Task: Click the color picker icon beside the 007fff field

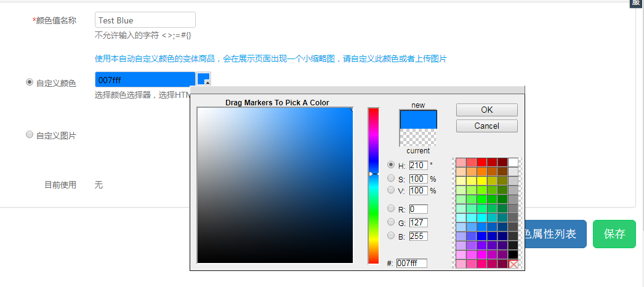Action: coord(204,79)
